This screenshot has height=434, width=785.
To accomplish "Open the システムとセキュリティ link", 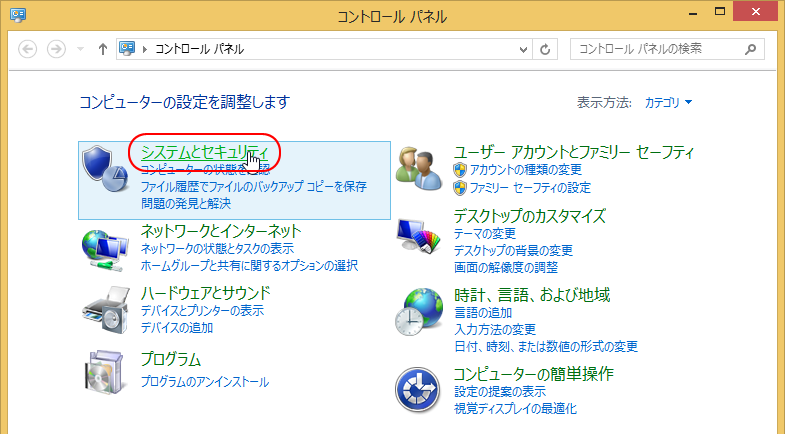I will [x=204, y=152].
